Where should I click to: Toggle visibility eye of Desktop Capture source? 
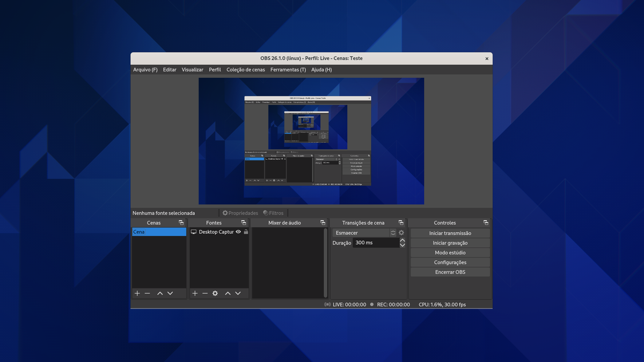tap(238, 232)
